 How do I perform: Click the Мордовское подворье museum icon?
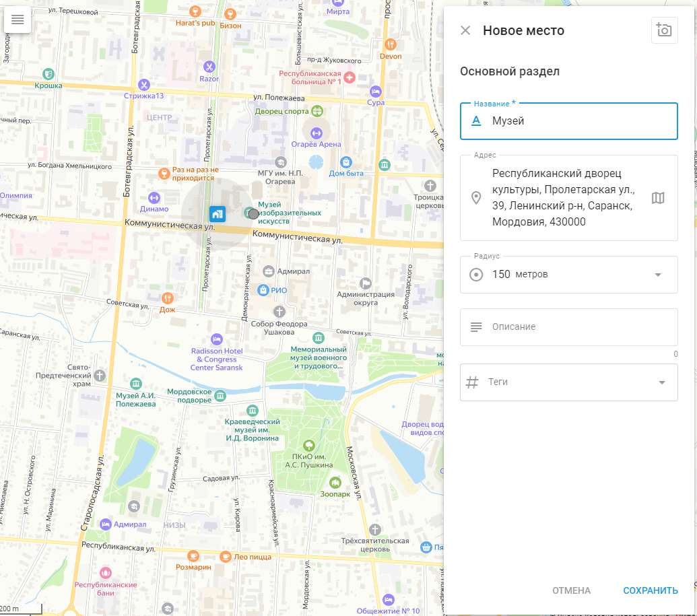coord(220,396)
